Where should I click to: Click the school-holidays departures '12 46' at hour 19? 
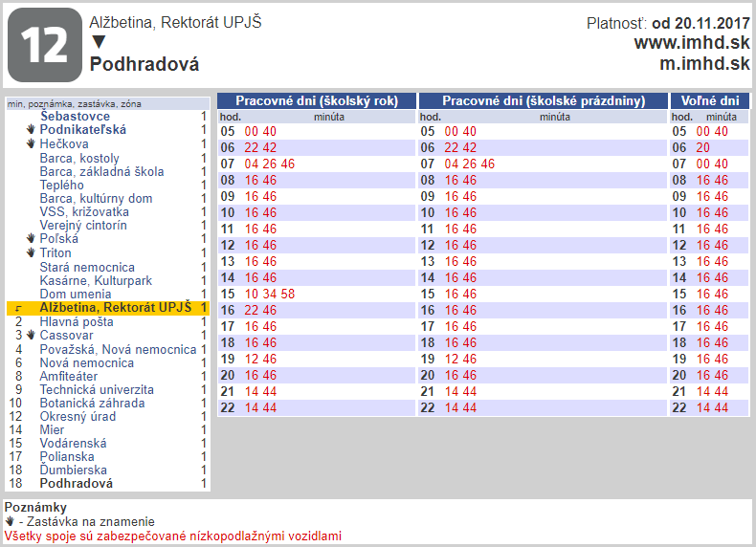coord(460,359)
